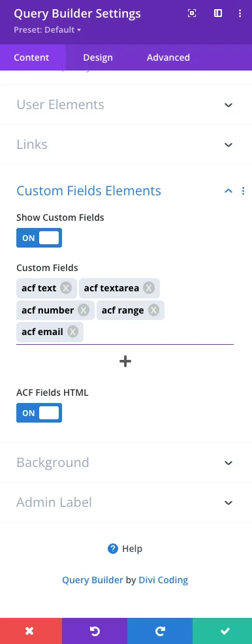This screenshot has width=252, height=644.
Task: Remove the acf range tag
Action: click(x=153, y=310)
